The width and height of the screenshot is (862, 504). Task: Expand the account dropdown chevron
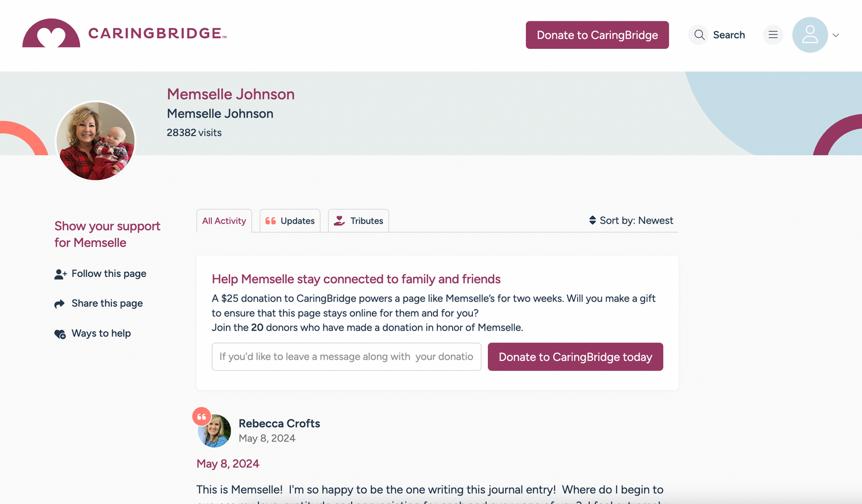click(836, 35)
